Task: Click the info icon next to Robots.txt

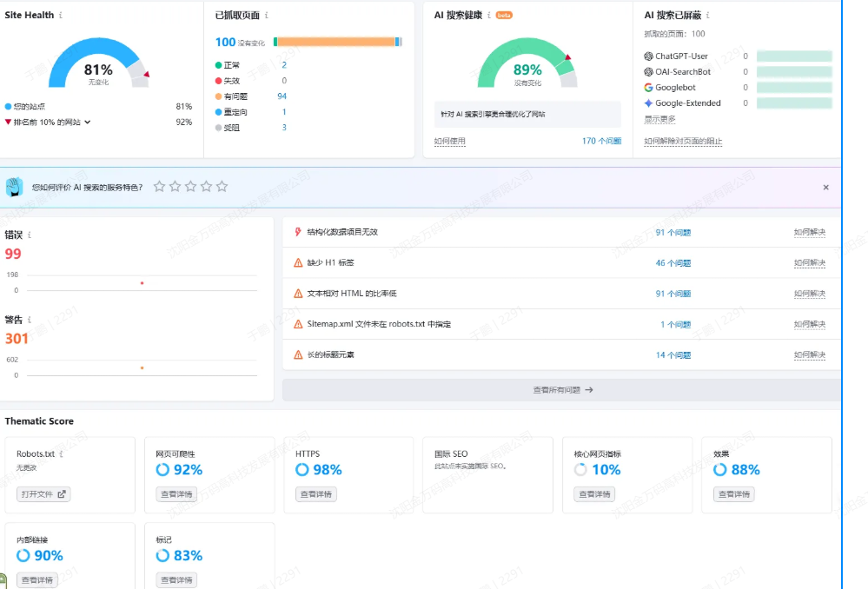Action: pyautogui.click(x=62, y=454)
